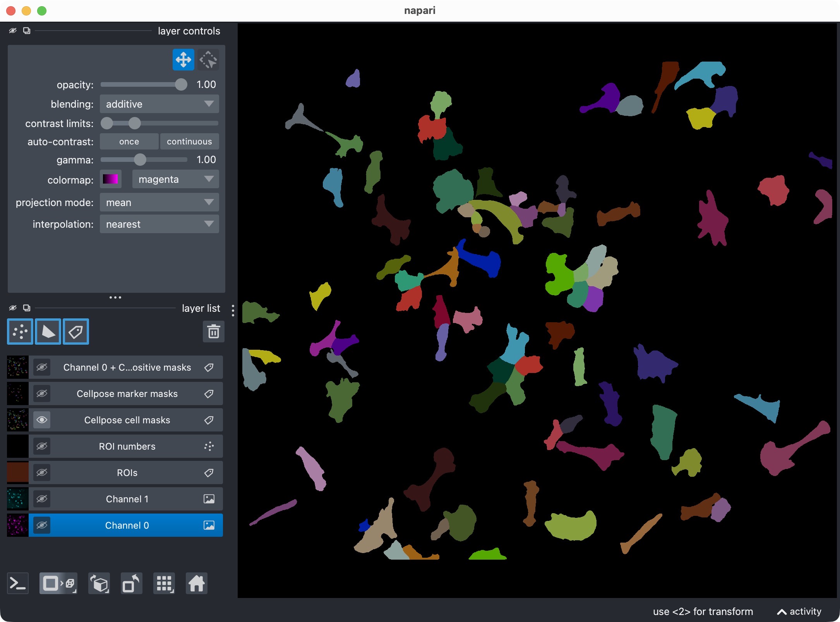Hide the layer list dock via eye icon
840x622 pixels.
pyautogui.click(x=13, y=308)
